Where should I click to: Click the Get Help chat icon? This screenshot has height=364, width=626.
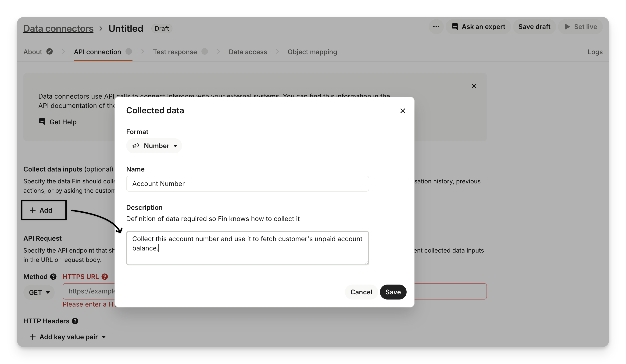coord(42,122)
